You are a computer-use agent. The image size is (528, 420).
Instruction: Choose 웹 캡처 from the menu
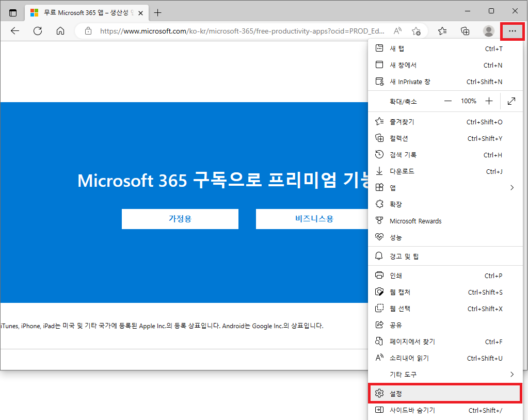445,292
